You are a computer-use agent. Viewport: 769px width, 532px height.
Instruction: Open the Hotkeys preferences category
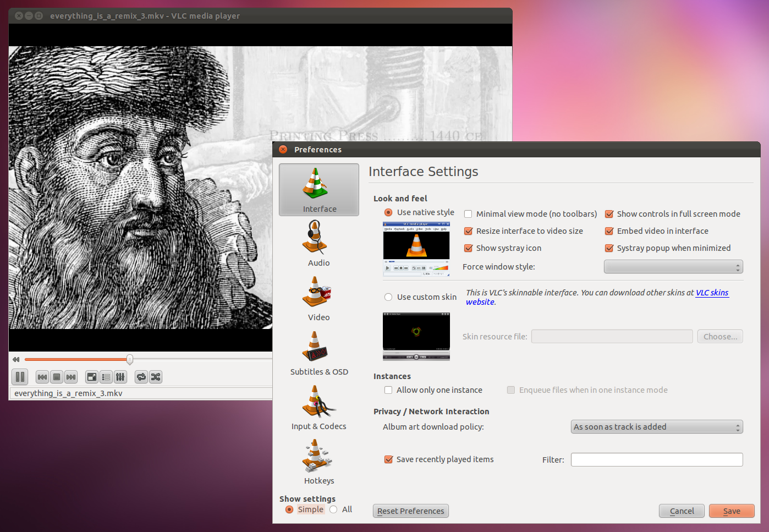tap(319, 462)
